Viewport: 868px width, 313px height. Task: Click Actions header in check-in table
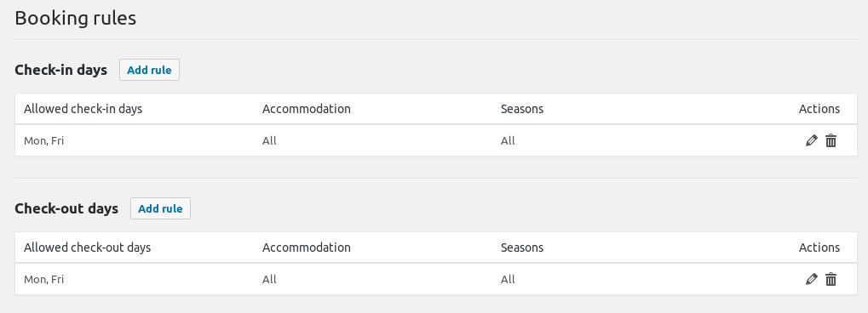(819, 109)
